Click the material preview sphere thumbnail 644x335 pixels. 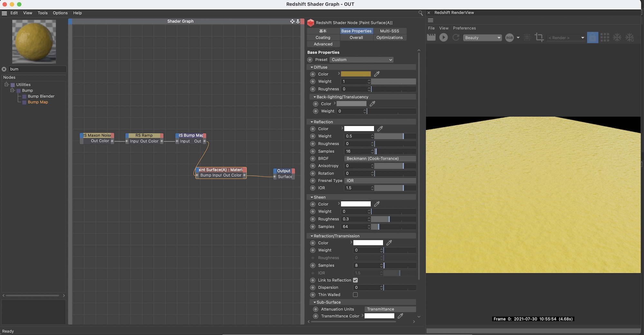click(x=34, y=41)
